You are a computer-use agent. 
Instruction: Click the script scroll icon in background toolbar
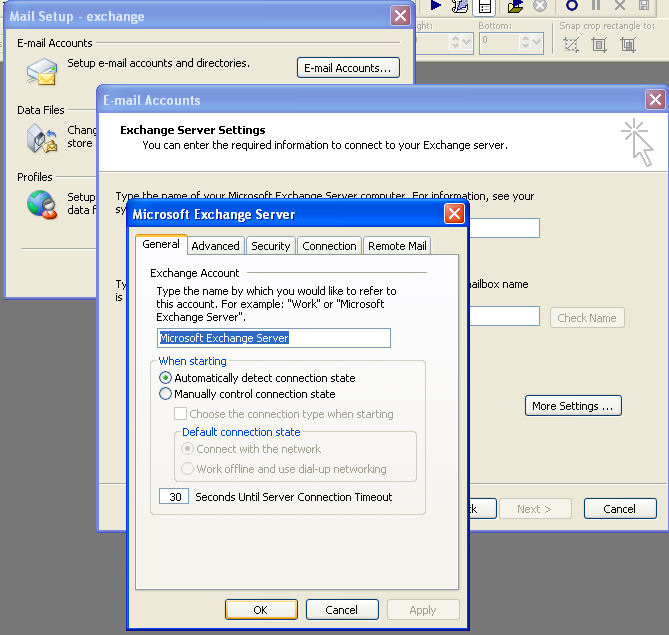tap(460, 6)
